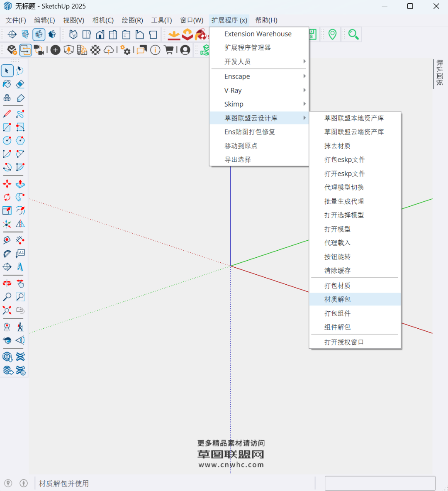Open the 默认面板 side tray
The width and height of the screenshot is (448, 491).
[x=439, y=73]
